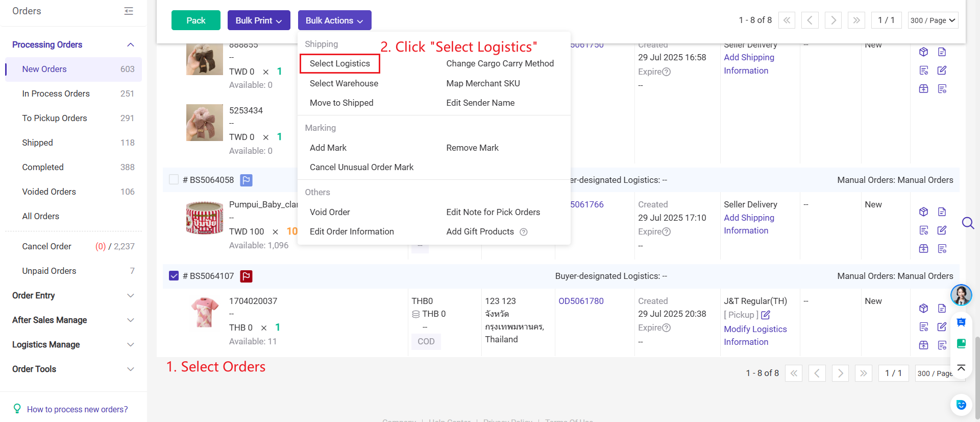Click upload-box icon in order created 16:58

[x=923, y=88]
